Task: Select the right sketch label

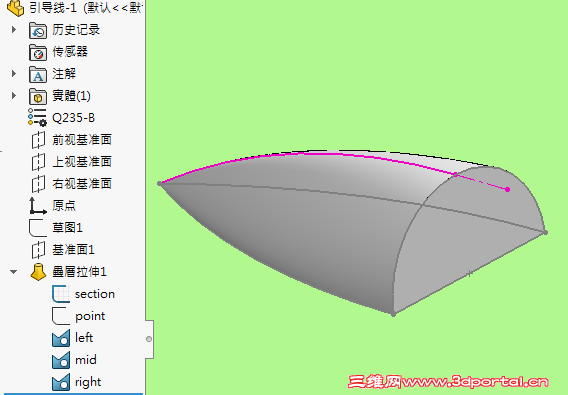Action: (x=88, y=382)
